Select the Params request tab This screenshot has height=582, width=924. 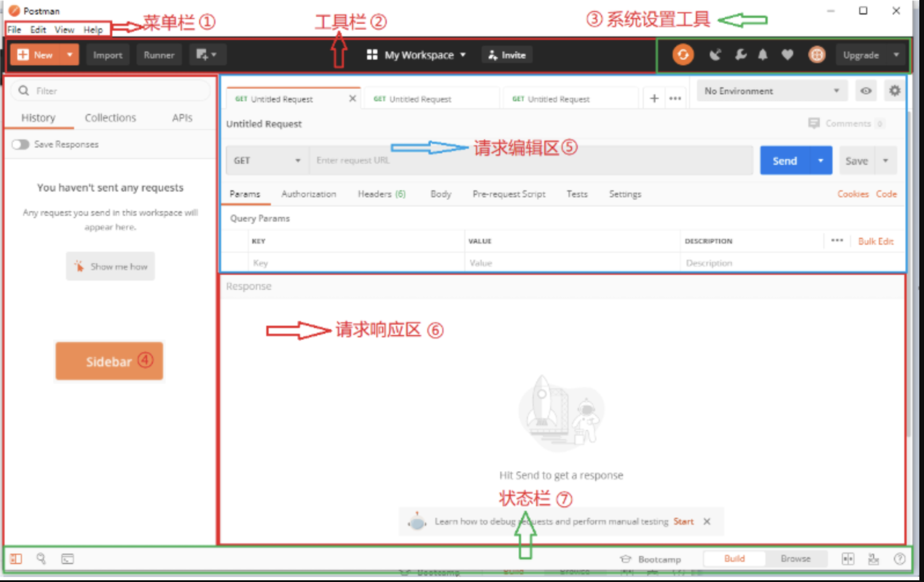(245, 194)
